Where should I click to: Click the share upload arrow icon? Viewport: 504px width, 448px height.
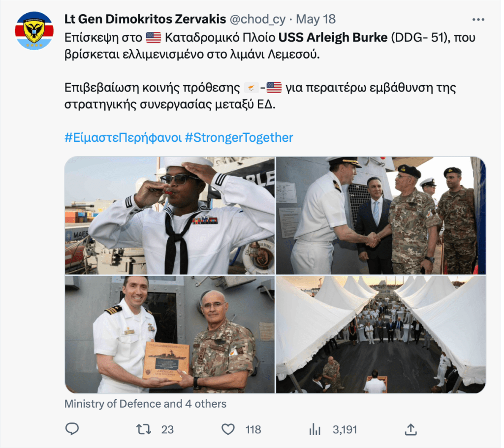point(411,429)
